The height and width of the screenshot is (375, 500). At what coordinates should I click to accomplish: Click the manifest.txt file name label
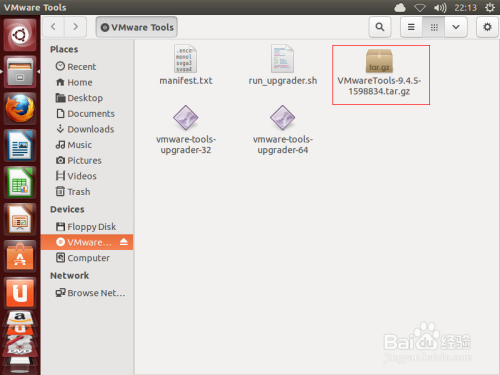click(186, 81)
